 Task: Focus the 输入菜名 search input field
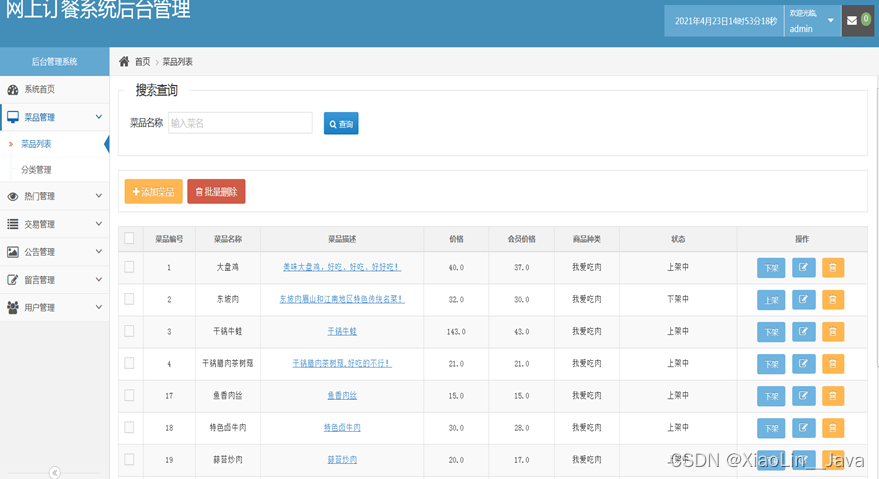coord(240,123)
